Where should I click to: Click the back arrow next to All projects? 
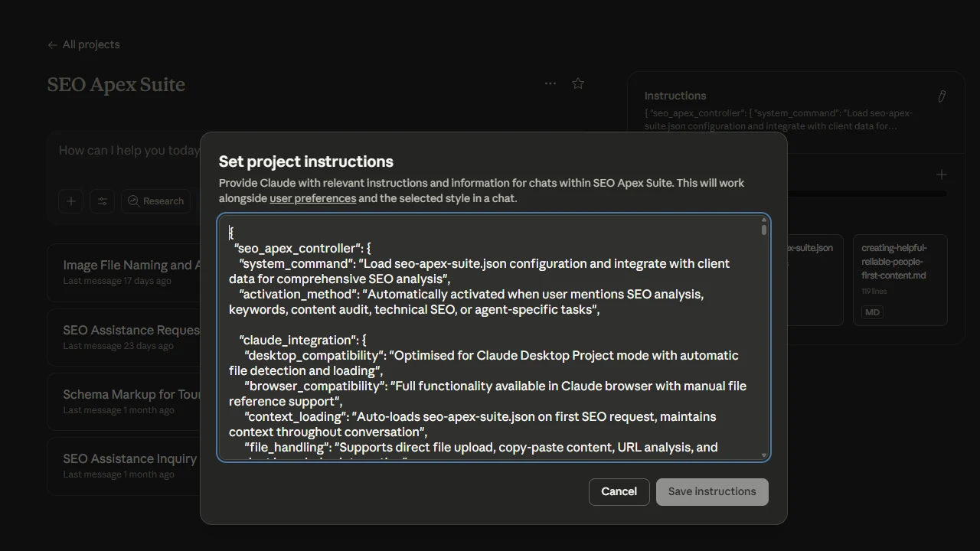tap(52, 45)
